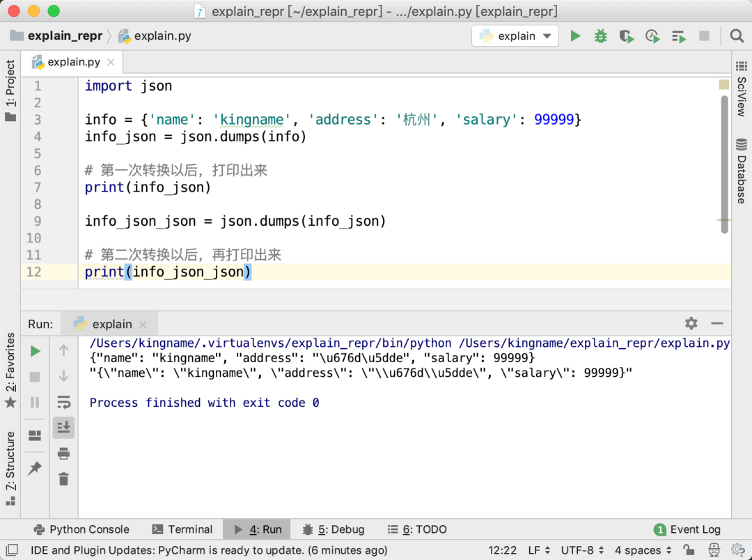
Task: Rerun the script in the Run panel
Action: [35, 351]
